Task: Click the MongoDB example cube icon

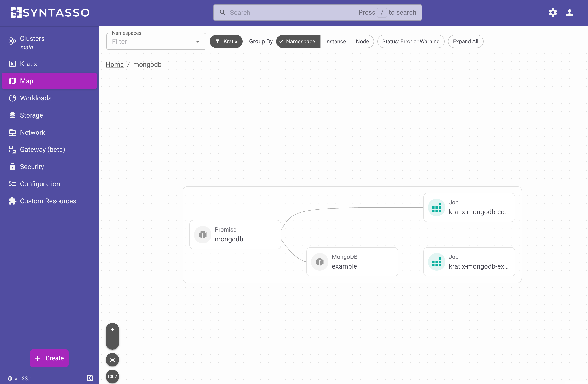Action: [320, 262]
